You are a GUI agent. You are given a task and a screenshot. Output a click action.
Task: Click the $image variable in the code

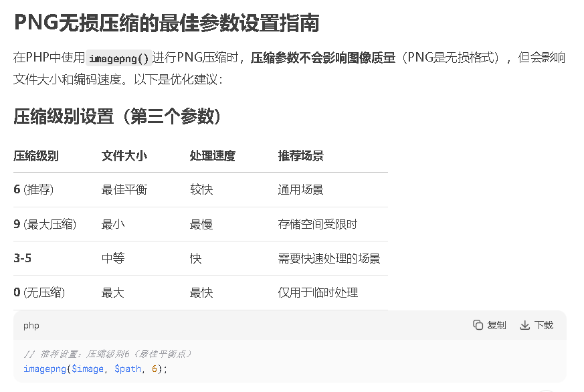[x=88, y=369]
